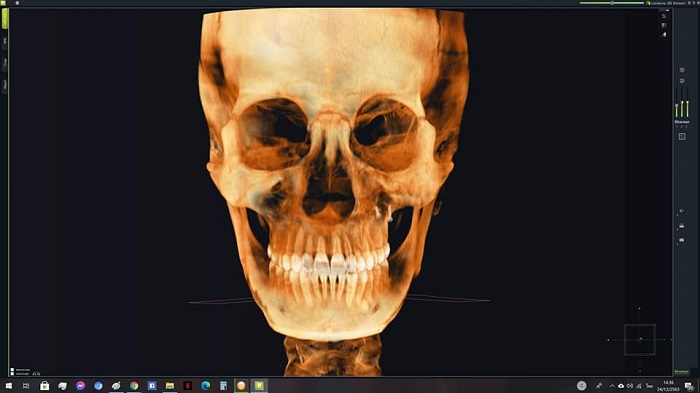The width and height of the screenshot is (700, 393).
Task: Click the crossed-tools icon in the viewer's top-right corner
Action: 664,16
